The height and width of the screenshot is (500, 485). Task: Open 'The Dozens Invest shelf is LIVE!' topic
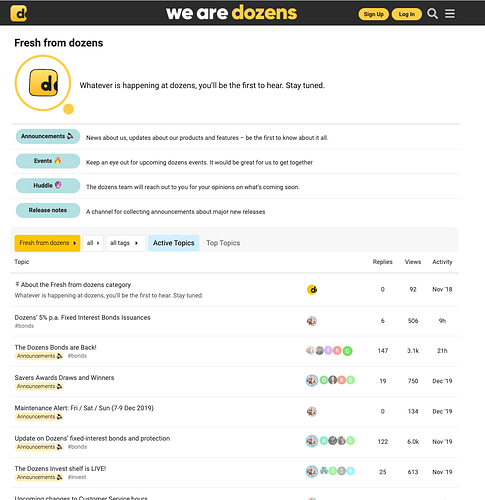[x=60, y=469]
